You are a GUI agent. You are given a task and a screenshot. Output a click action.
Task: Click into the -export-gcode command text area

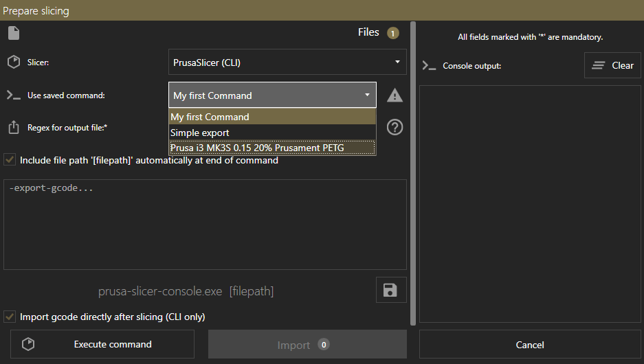(x=205, y=225)
